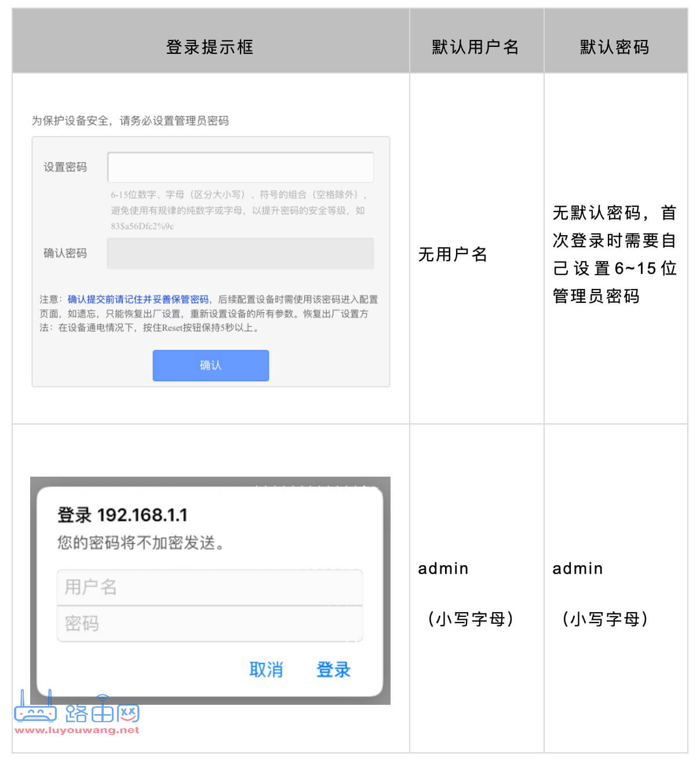Select the 路 character icon in the watermark
The width and height of the screenshot is (700, 761).
pyautogui.click(x=76, y=714)
